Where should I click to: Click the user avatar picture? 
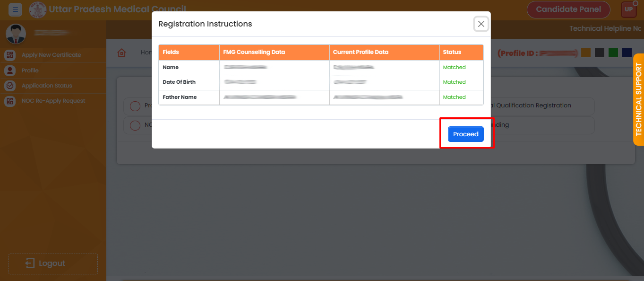[x=15, y=34]
